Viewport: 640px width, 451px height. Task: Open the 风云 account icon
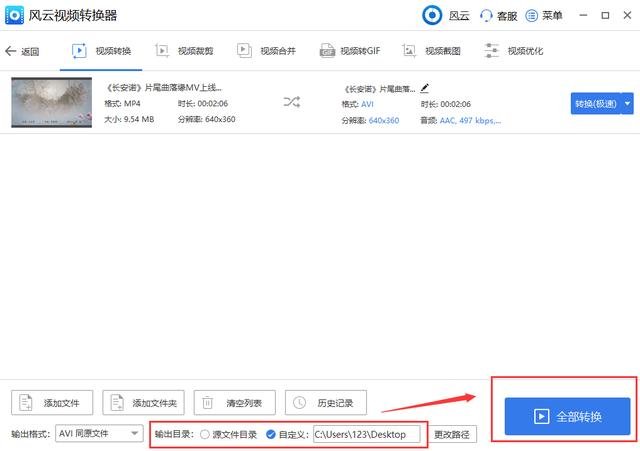(432, 16)
